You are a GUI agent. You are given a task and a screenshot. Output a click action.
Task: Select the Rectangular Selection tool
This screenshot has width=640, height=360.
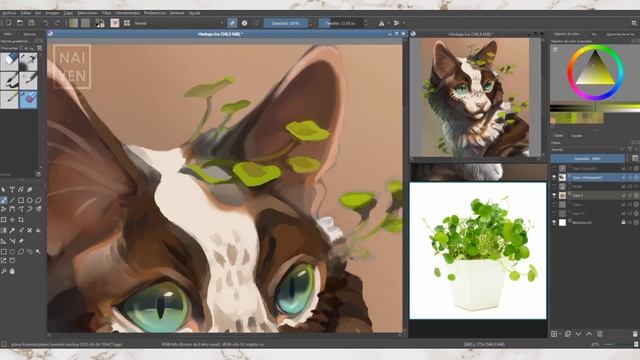pos(4,252)
